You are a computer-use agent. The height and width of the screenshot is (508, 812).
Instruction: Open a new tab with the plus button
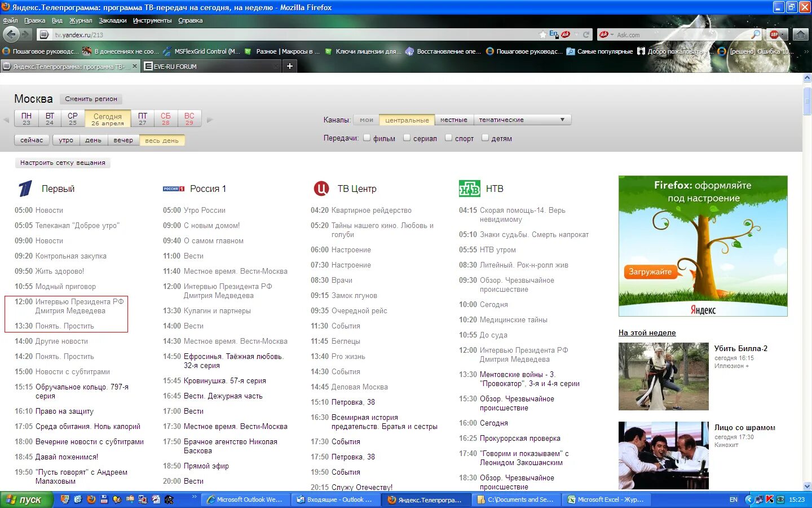289,66
